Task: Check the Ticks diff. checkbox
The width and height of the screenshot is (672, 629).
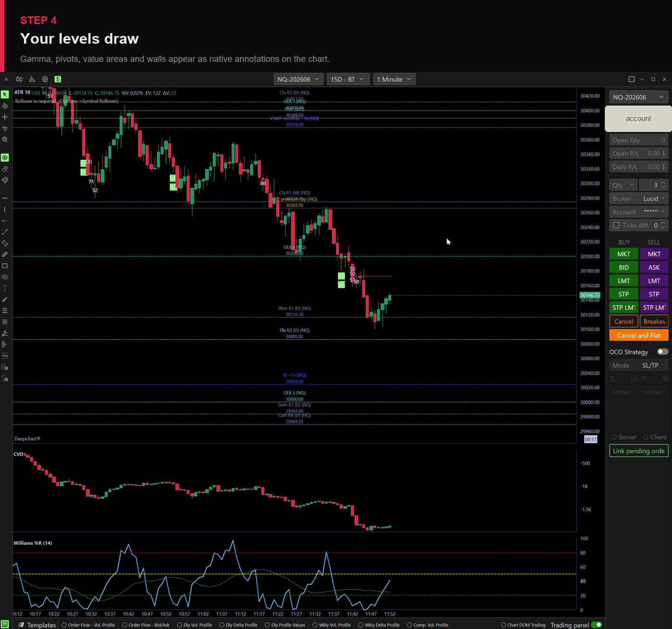Action: tap(616, 225)
